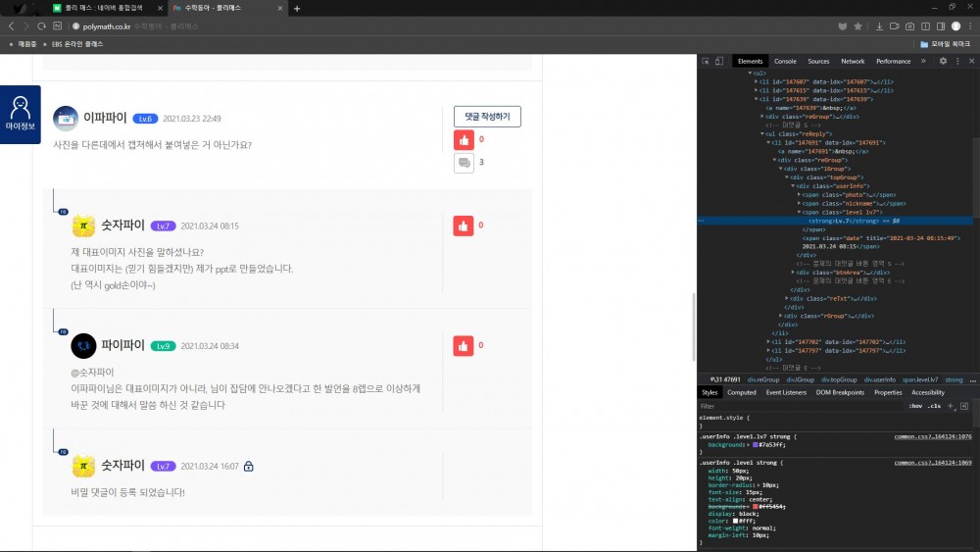The image size is (980, 552).
Task: Select the highlighted strong Lv.7 element row
Action: click(835, 221)
